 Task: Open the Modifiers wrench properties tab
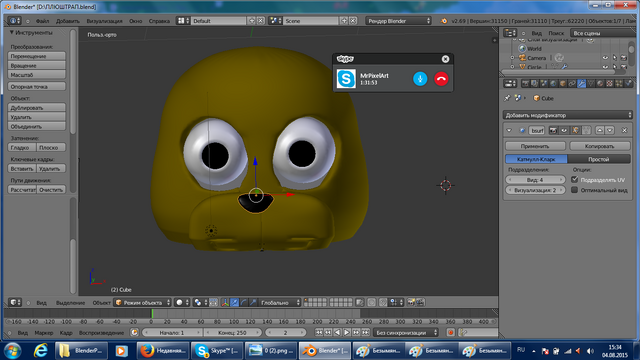pyautogui.click(x=582, y=84)
